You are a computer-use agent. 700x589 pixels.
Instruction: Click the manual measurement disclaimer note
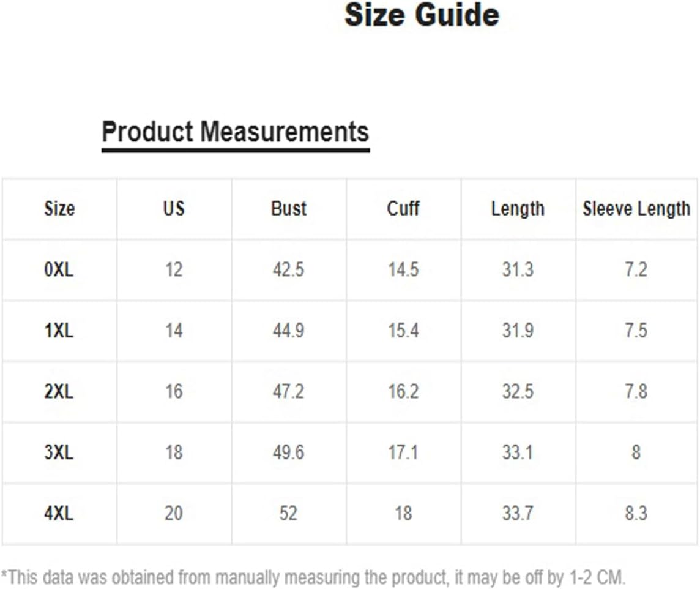pos(313,577)
